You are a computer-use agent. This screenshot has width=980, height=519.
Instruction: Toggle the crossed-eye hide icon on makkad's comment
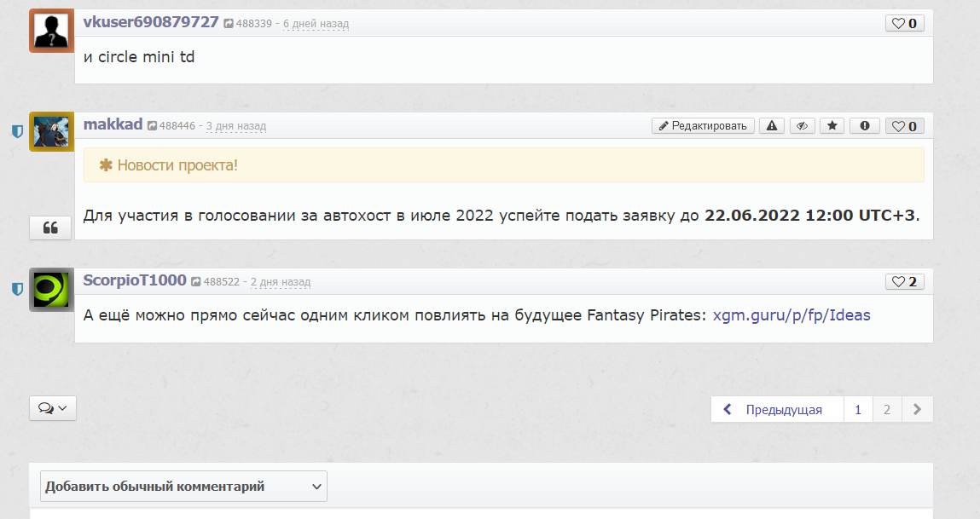(x=802, y=125)
